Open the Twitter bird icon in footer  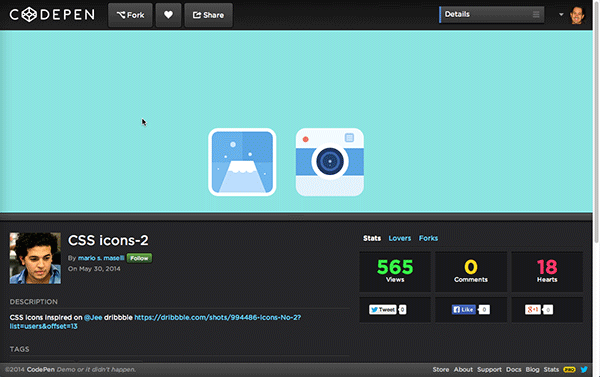coord(584,369)
